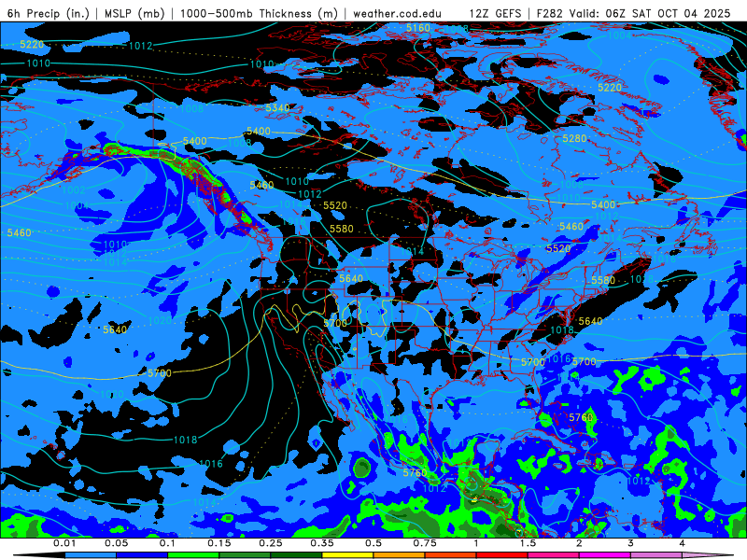Image resolution: width=747 pixels, height=560 pixels.
Task: Click the 'MSLP (mb)' title text
Action: (x=134, y=13)
